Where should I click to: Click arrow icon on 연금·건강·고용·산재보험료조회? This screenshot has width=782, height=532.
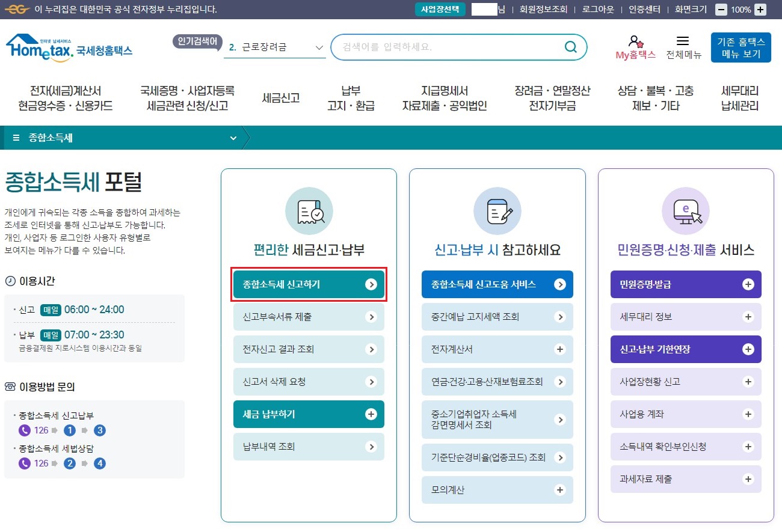point(560,382)
